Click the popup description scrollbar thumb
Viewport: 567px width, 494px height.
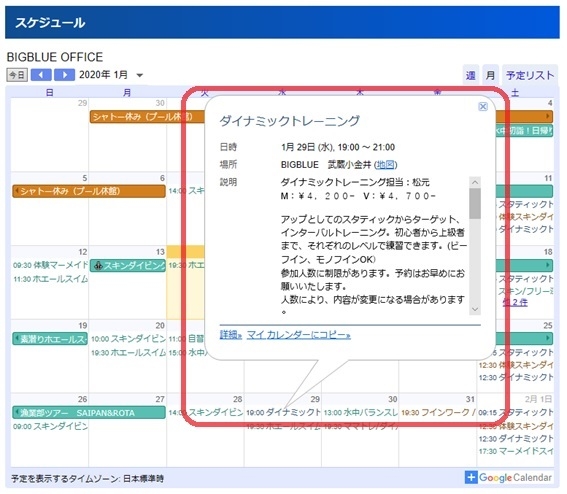475,204
